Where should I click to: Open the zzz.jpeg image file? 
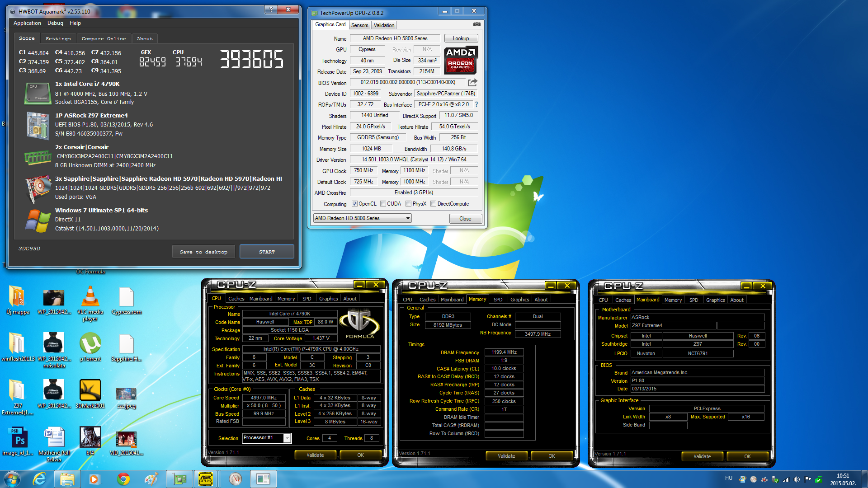click(x=126, y=398)
